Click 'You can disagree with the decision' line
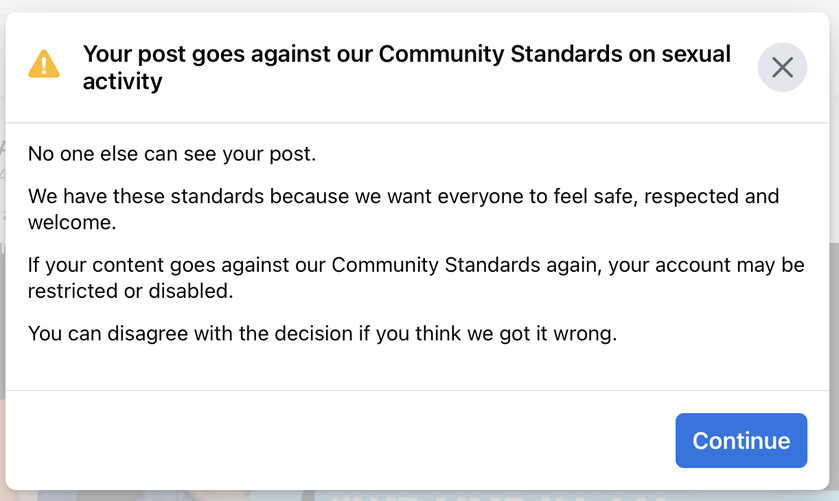Image resolution: width=839 pixels, height=501 pixels. 190,333
